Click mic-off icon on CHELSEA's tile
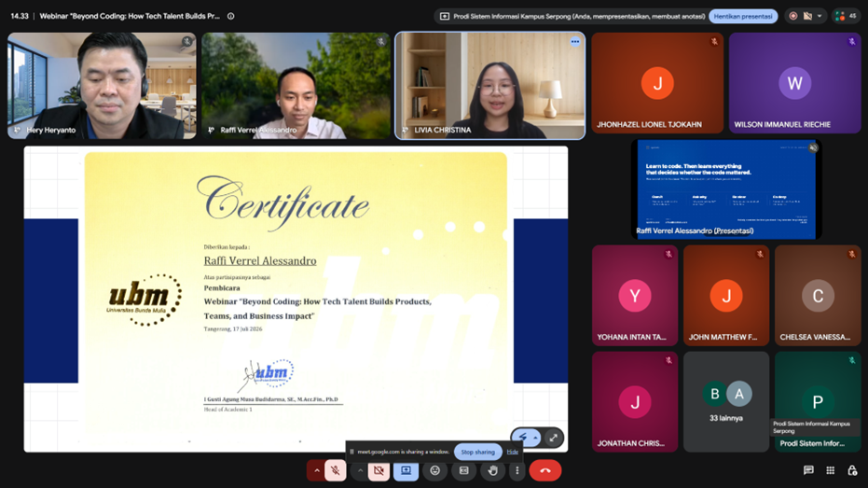The width and height of the screenshot is (868, 488). click(x=852, y=254)
